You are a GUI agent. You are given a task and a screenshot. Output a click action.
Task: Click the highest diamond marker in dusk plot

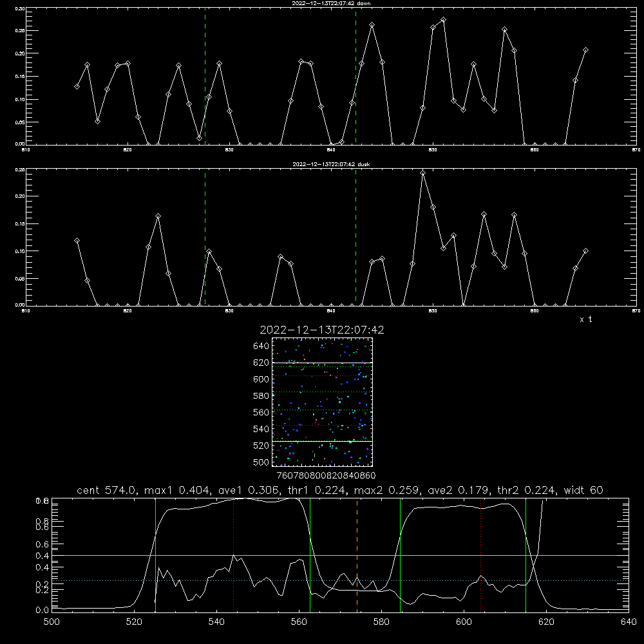click(x=423, y=173)
